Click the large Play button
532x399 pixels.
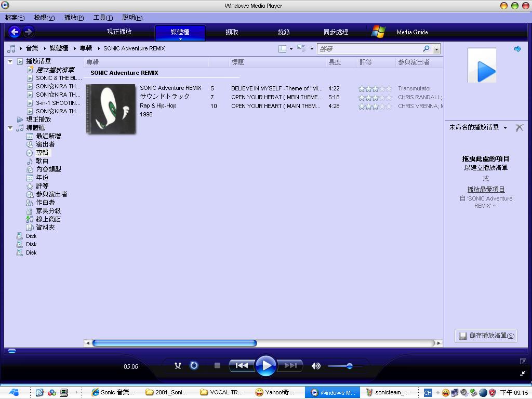coord(265,366)
